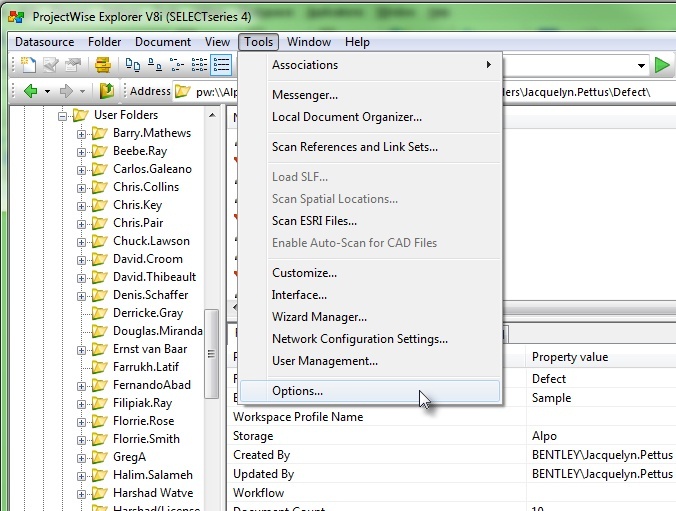Click the Derricke.Gray folder icon
This screenshot has width=676, height=511.
[x=100, y=313]
